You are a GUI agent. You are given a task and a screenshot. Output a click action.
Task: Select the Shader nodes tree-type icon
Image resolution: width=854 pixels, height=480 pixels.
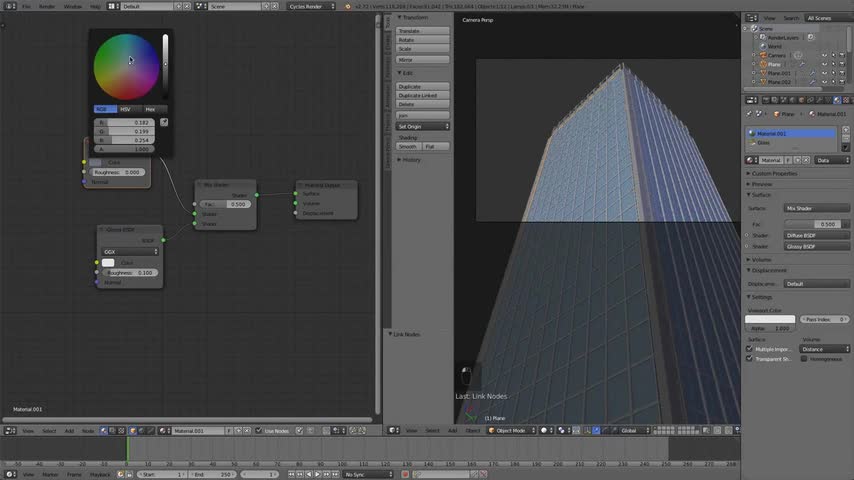103,430
